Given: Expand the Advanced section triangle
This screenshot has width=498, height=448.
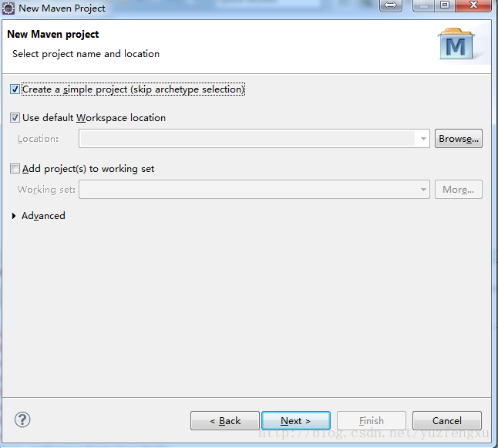Looking at the screenshot, I should click(x=14, y=216).
